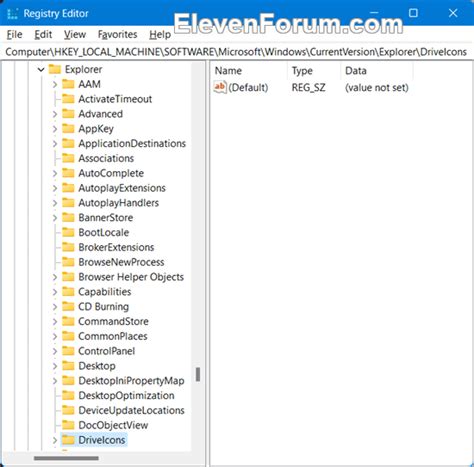Click the Explorer folder icon
Viewport: 474px width, 467px height.
(x=55, y=69)
